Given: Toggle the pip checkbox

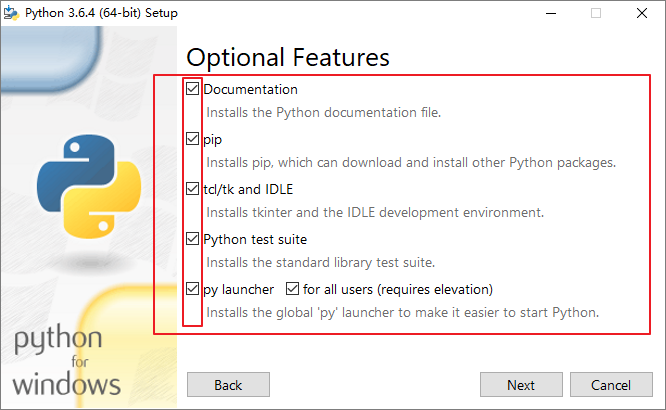Looking at the screenshot, I should (x=193, y=139).
